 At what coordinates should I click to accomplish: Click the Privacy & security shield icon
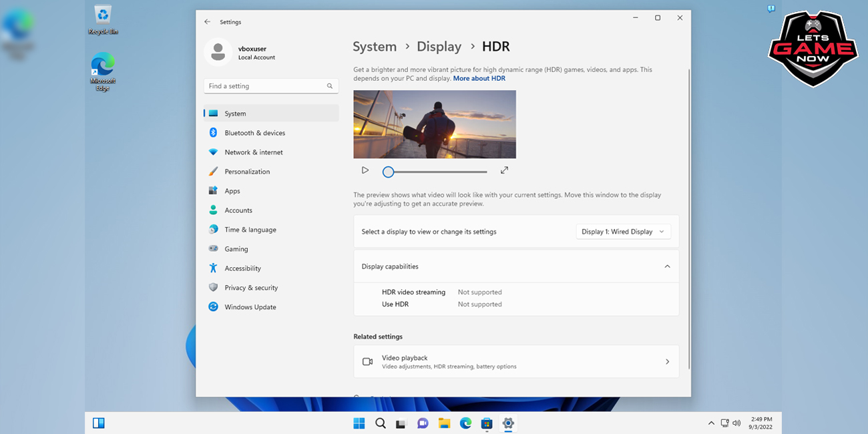[213, 287]
